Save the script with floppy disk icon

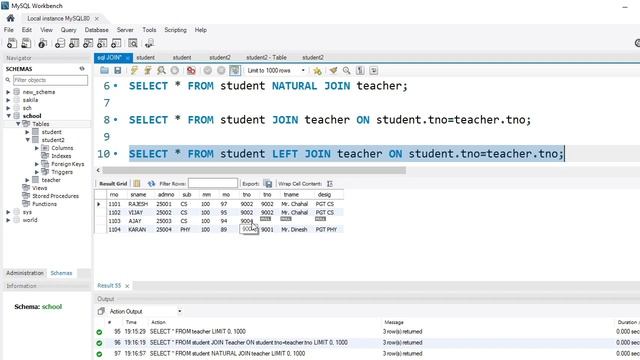[x=118, y=71]
